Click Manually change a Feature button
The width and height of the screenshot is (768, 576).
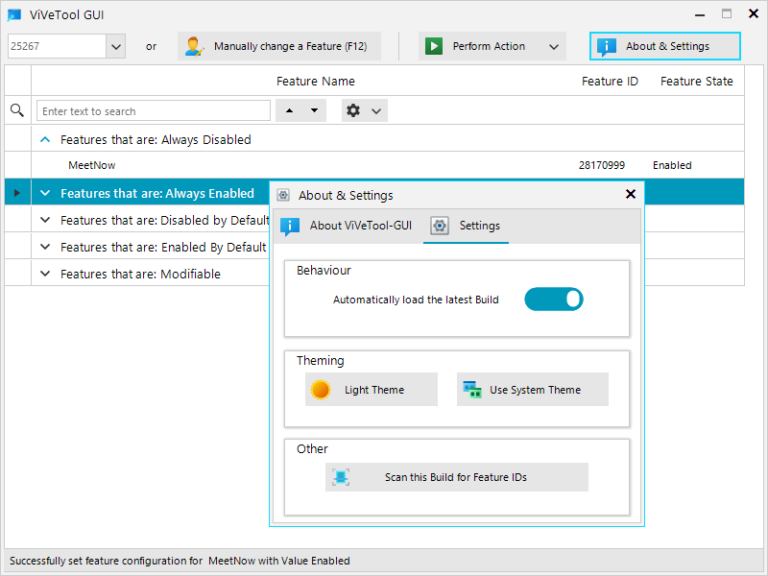point(279,46)
